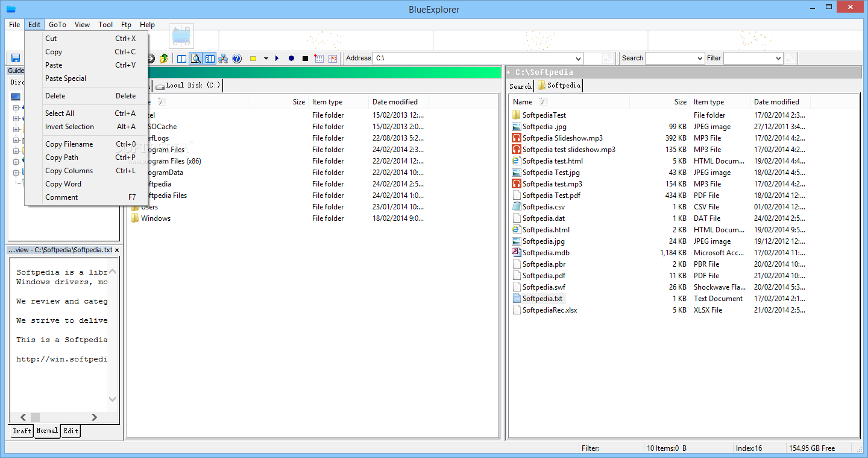Click the blue Save floppy disk icon
The width and height of the screenshot is (868, 458).
click(16, 59)
